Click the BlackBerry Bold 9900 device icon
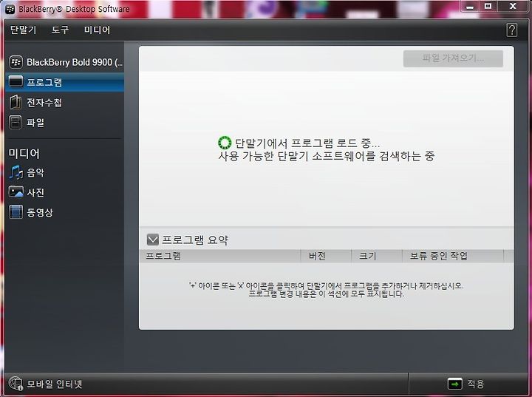 click(16, 62)
